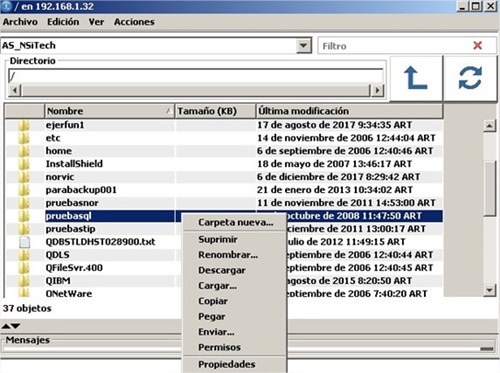Collapse or expand the Mensajes panel arrows
This screenshot has width=500, height=373.
[x=11, y=326]
